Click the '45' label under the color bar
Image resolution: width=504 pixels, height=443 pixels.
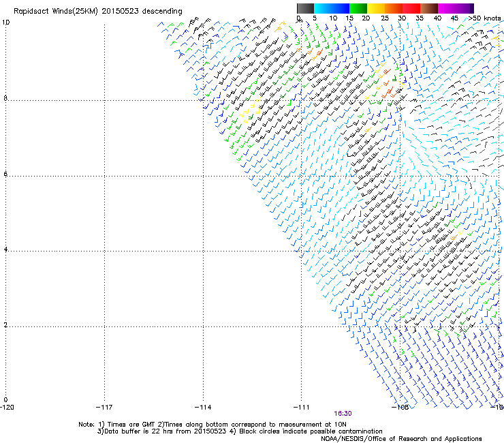coord(454,18)
